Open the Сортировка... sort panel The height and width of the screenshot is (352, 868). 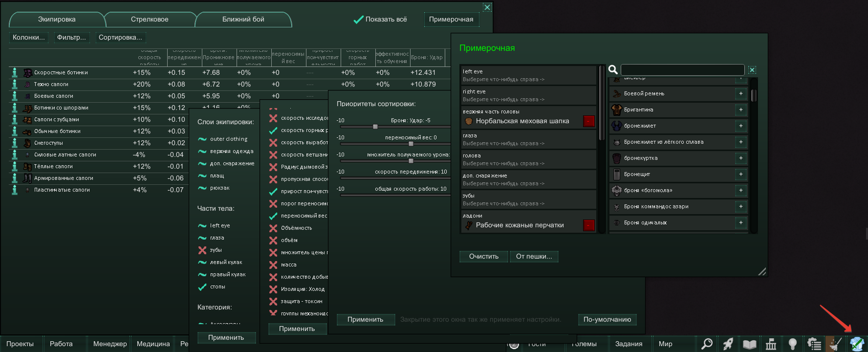(x=120, y=37)
